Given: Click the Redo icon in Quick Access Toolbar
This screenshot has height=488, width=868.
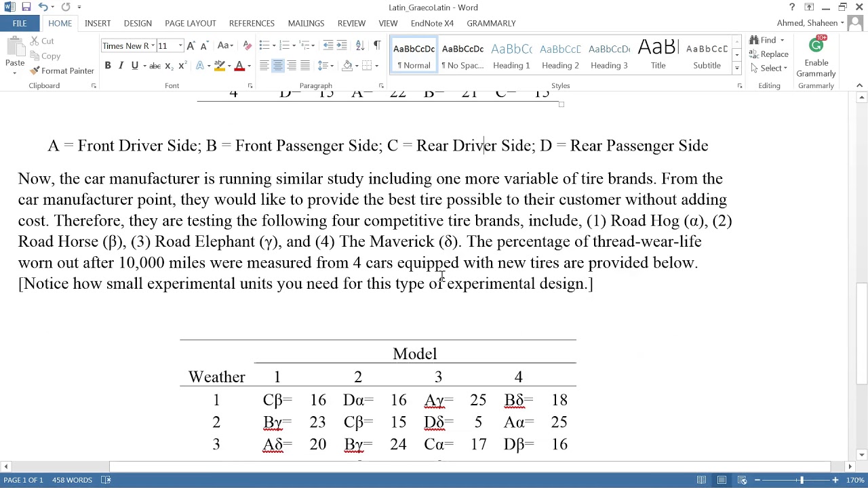Looking at the screenshot, I should point(66,7).
